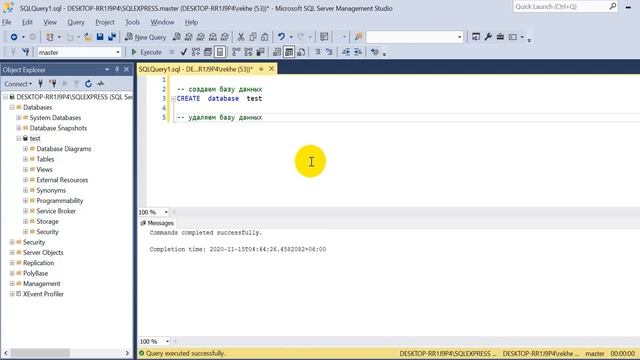Open Activity Monitor from Object Explorer toolbar
The width and height of the screenshot is (640, 360).
(100, 84)
